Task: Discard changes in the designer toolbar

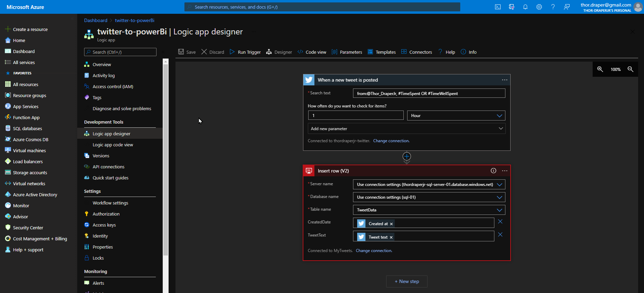Action: 213,52
